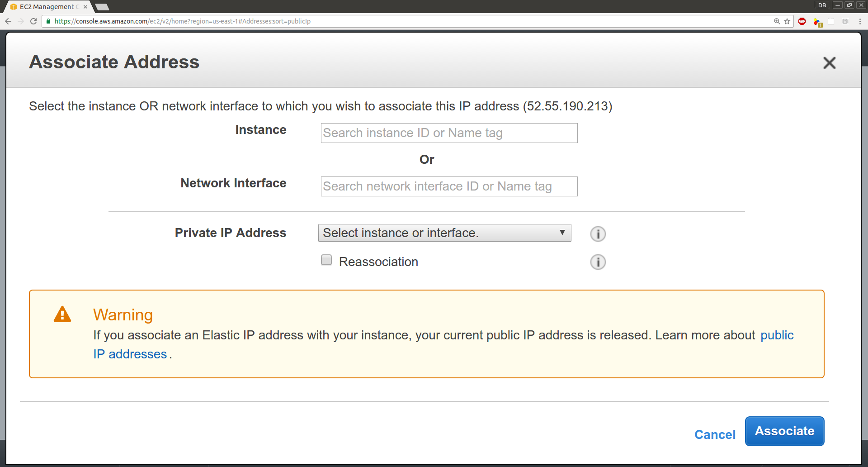This screenshot has height=467, width=868.
Task: Open the Adblock Plus extension
Action: (x=802, y=21)
